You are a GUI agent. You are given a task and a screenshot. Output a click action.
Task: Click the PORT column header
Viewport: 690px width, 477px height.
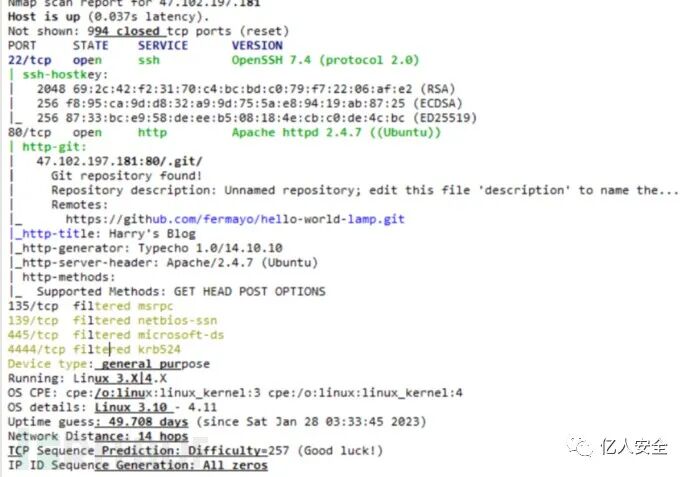tap(22, 46)
